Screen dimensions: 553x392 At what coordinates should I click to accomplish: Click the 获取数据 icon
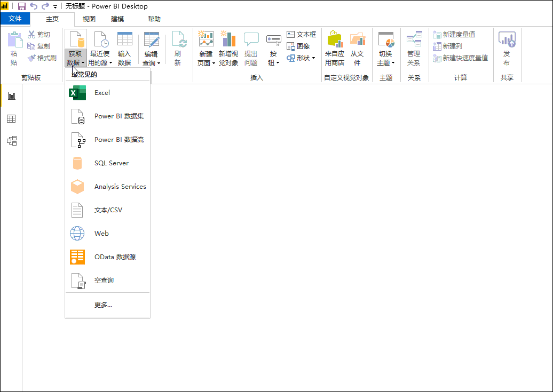coord(76,39)
